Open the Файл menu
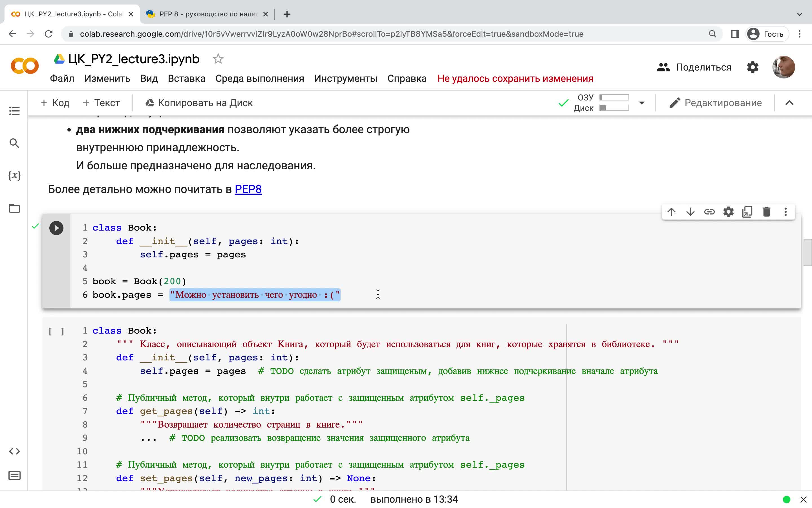The width and height of the screenshot is (812, 508). 62,79
